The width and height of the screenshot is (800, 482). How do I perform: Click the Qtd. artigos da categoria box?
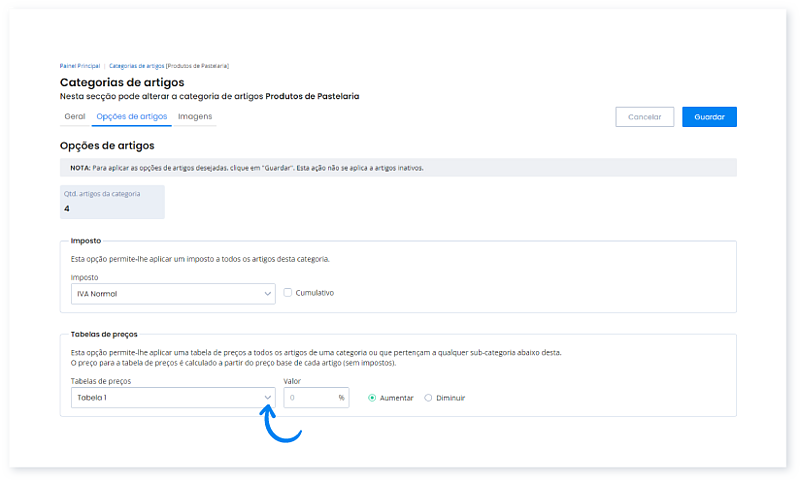click(x=112, y=201)
